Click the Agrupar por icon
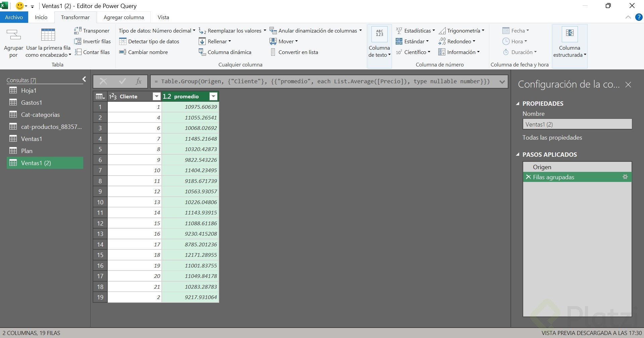This screenshot has width=644, height=338. [x=13, y=35]
